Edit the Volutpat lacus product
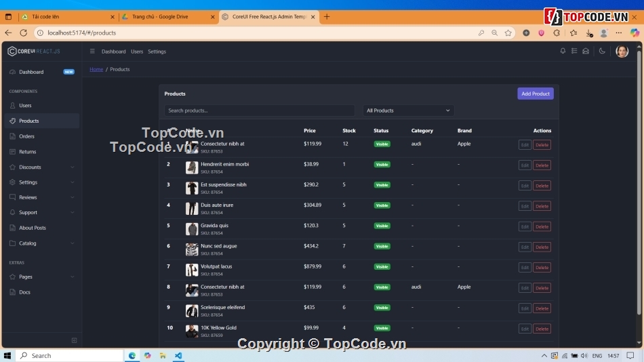Screen dimensions: 644x362 coord(525,268)
